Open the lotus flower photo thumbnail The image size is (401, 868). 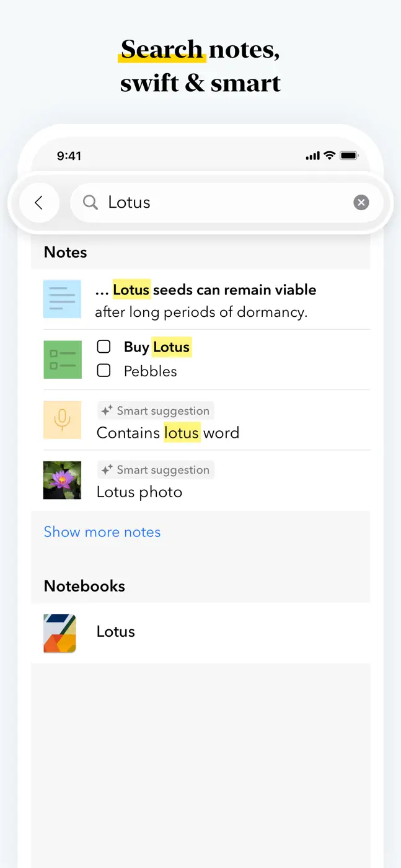[x=62, y=480]
